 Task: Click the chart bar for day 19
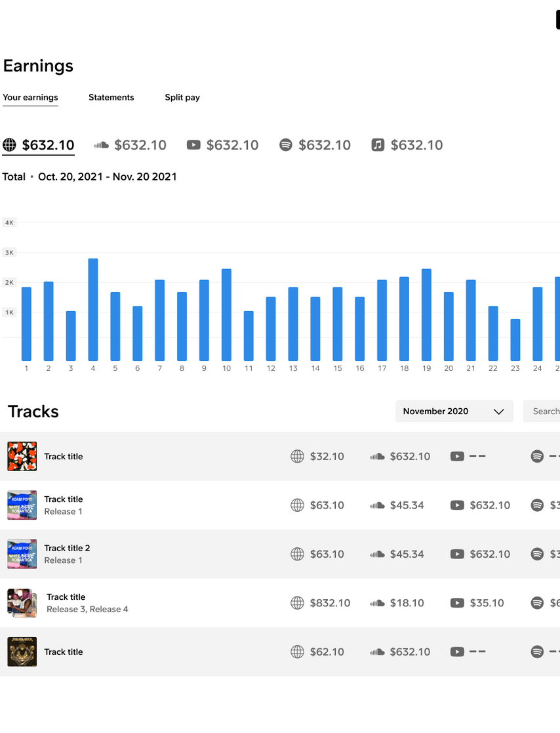pos(426,314)
